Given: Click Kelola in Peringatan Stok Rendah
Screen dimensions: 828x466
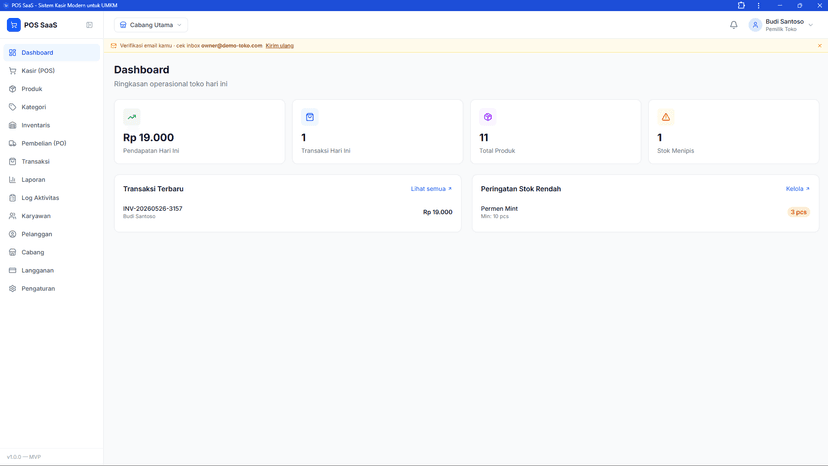Looking at the screenshot, I should (x=797, y=189).
